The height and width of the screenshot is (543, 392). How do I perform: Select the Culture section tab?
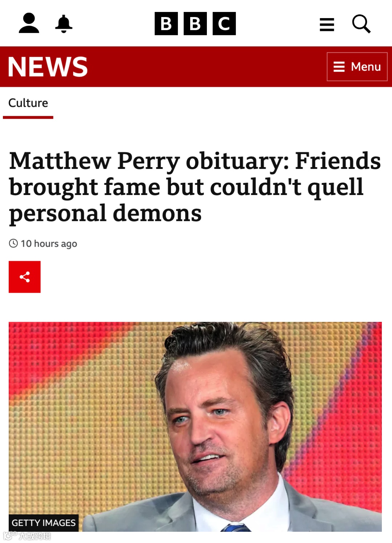point(28,103)
